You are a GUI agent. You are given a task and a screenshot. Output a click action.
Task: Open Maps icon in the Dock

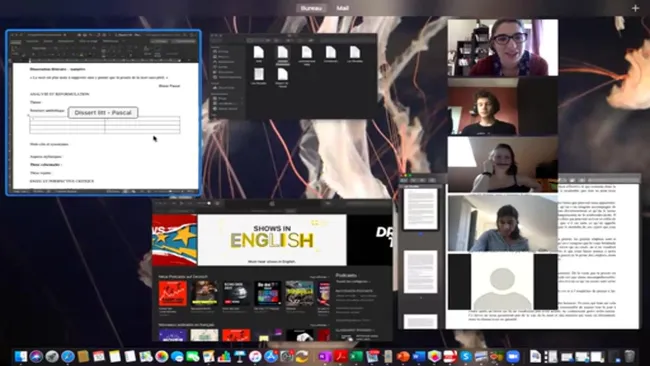(146, 356)
